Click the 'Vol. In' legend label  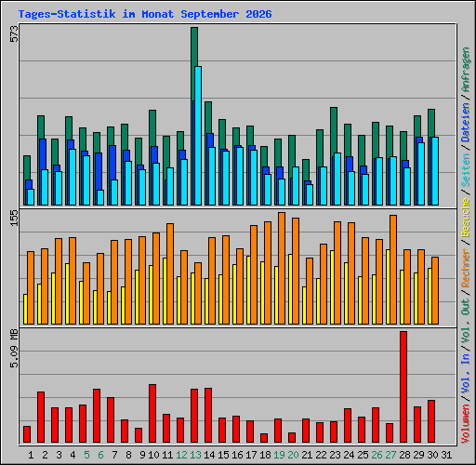click(466, 374)
